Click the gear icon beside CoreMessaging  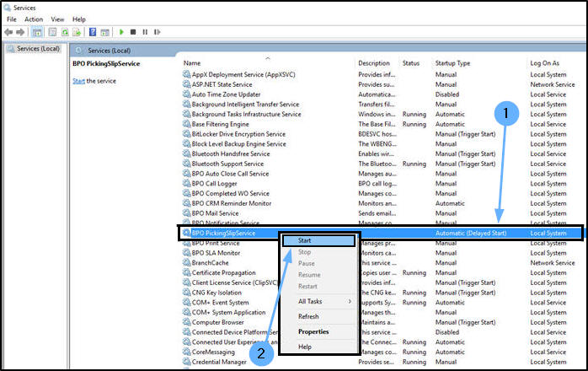tap(186, 352)
